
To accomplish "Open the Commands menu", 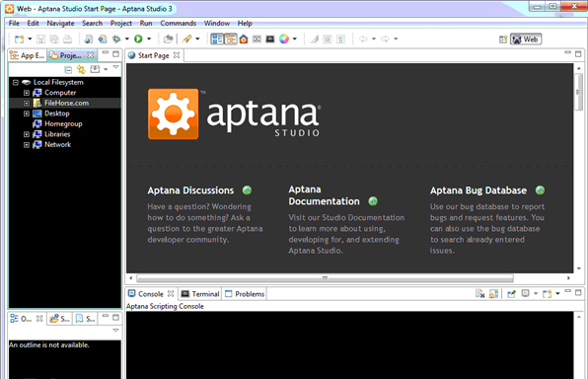I will (179, 24).
